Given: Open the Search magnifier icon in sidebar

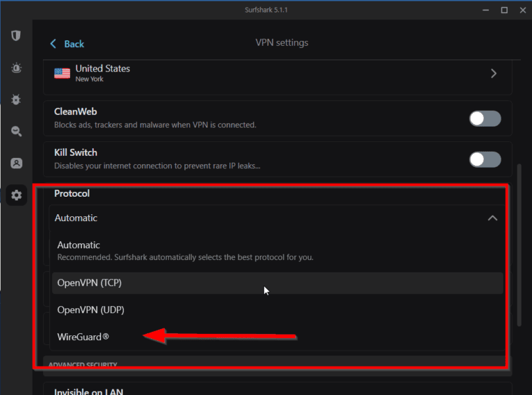Looking at the screenshot, I should (16, 132).
